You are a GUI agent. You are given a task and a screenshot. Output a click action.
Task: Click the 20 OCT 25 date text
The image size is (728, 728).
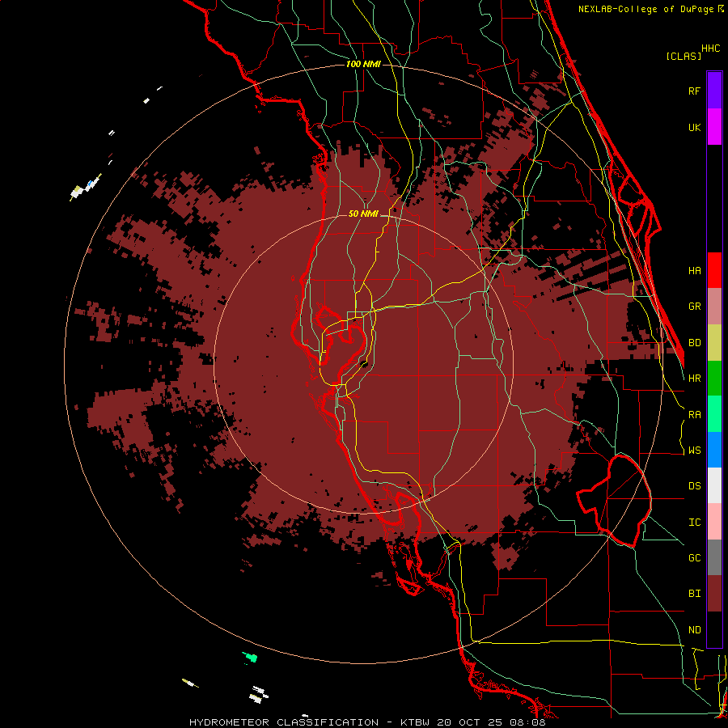coord(470,722)
